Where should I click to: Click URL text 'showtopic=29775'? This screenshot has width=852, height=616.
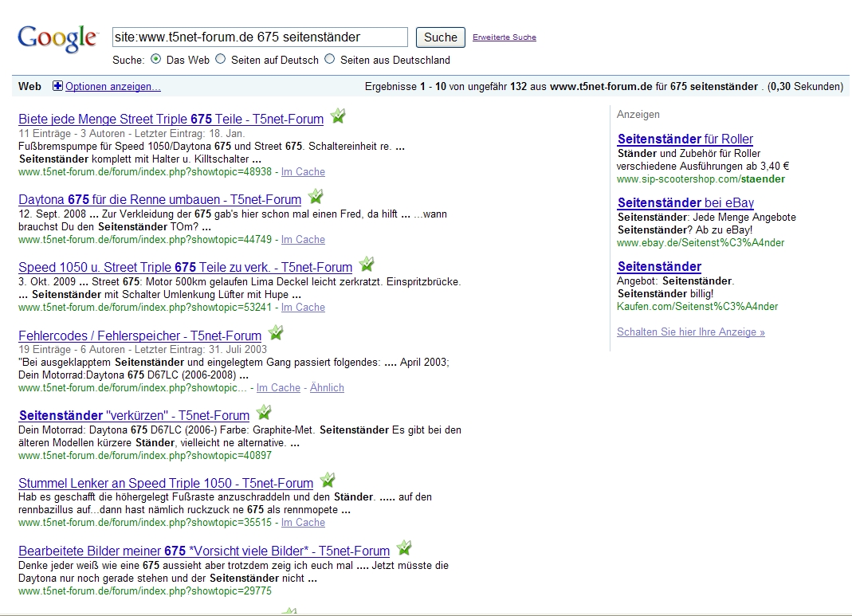[230, 591]
